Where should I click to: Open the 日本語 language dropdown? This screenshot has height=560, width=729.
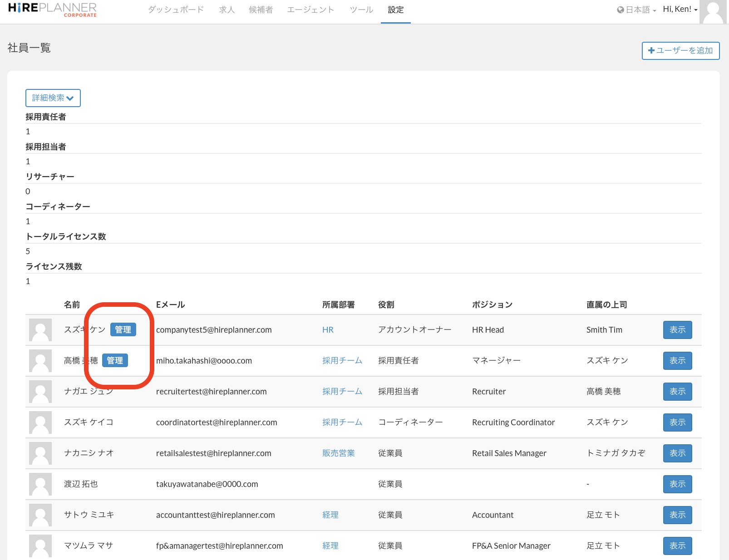[x=636, y=10]
